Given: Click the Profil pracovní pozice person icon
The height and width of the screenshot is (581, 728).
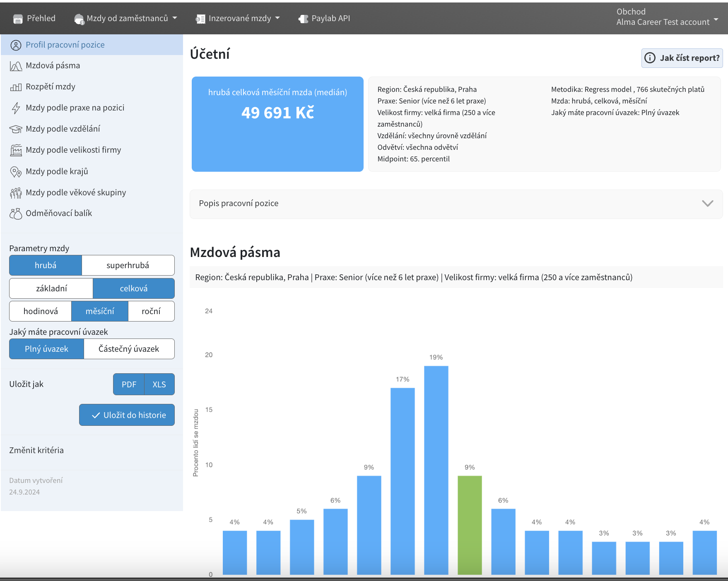Looking at the screenshot, I should click(16, 45).
